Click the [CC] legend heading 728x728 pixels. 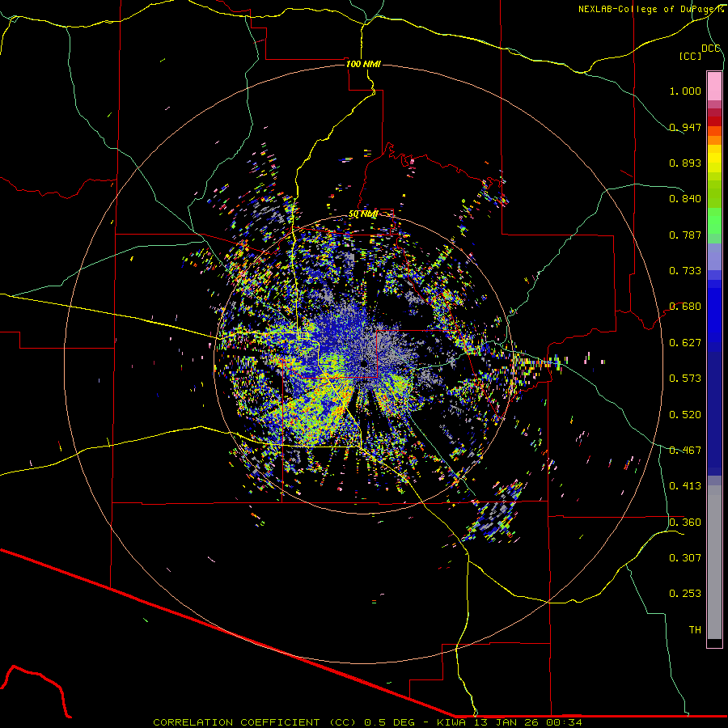click(x=691, y=56)
